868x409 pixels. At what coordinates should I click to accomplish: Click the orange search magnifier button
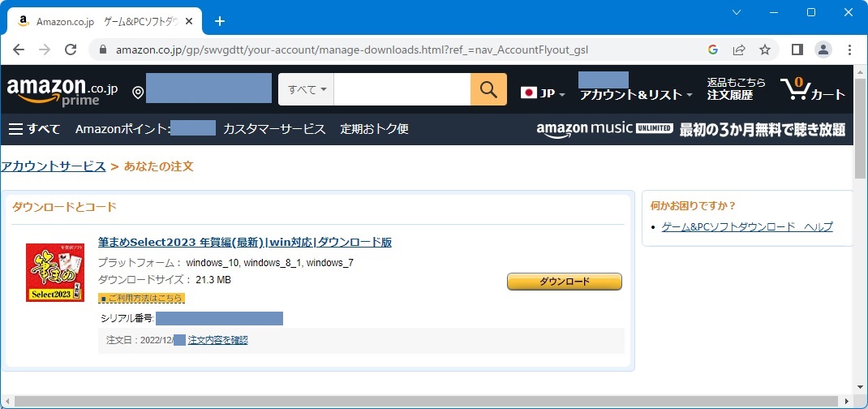tap(488, 89)
